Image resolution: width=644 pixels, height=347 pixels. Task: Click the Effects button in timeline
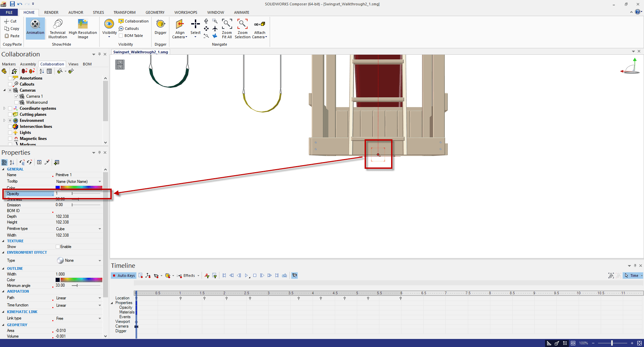pyautogui.click(x=189, y=276)
